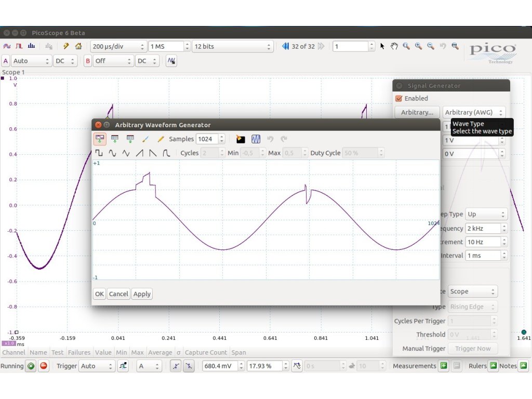Toggle Rulers legend button

coord(494,366)
